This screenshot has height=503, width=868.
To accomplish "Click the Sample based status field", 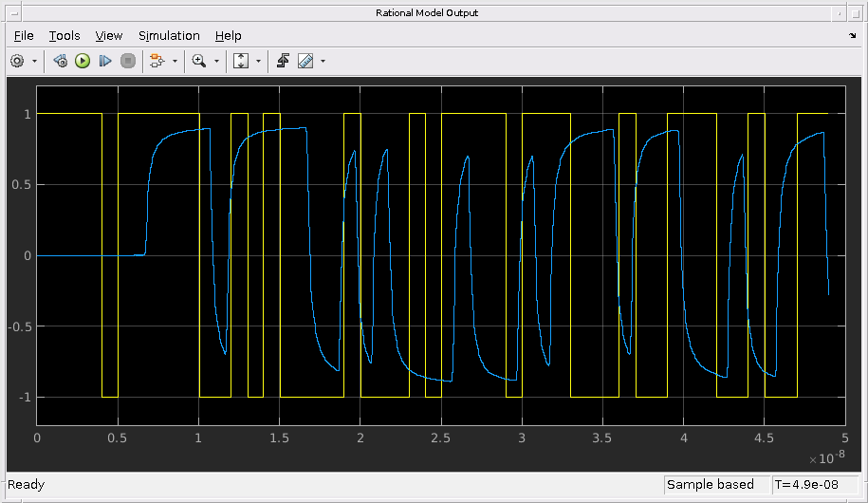I will point(711,485).
